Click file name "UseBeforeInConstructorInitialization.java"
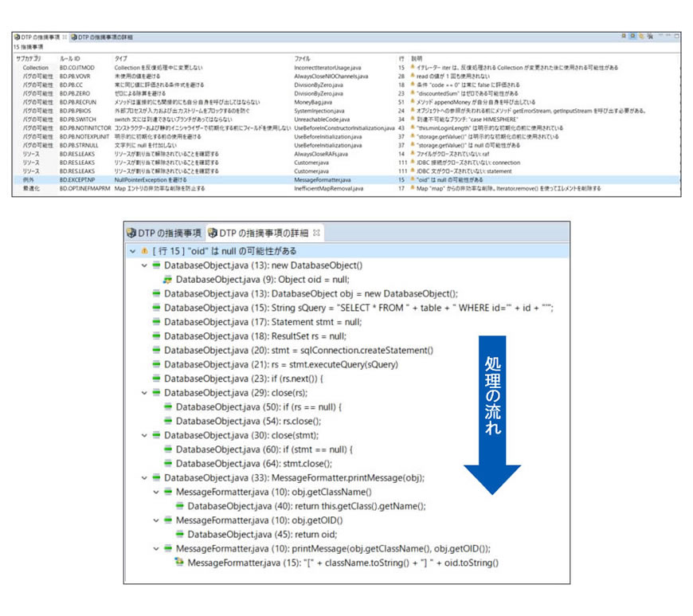 [x=344, y=128]
